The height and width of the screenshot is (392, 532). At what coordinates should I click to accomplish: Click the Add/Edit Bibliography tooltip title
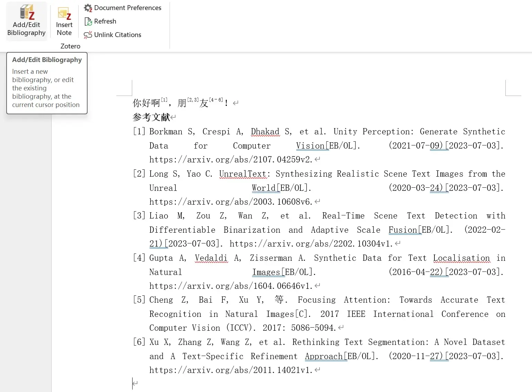click(47, 60)
